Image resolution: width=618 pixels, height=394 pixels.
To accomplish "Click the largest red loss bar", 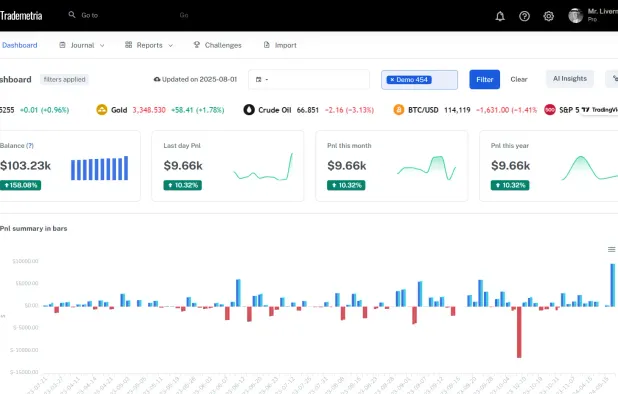I will 519,332.
